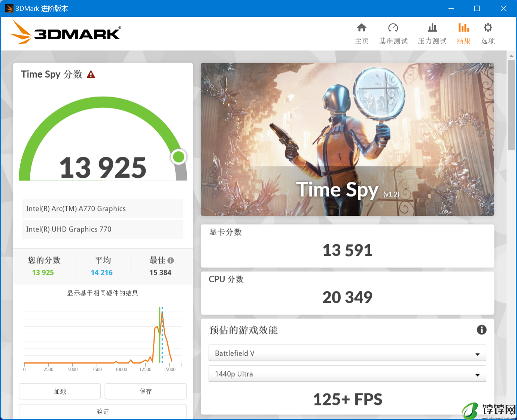The height and width of the screenshot is (420, 517).
Task: Click the 预估的游戏效能 heading
Action: (x=243, y=330)
